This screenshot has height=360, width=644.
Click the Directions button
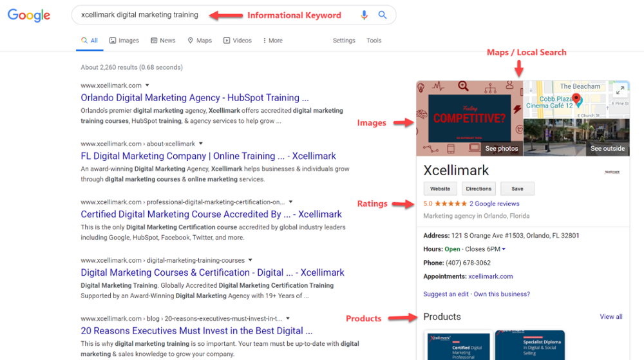478,189
